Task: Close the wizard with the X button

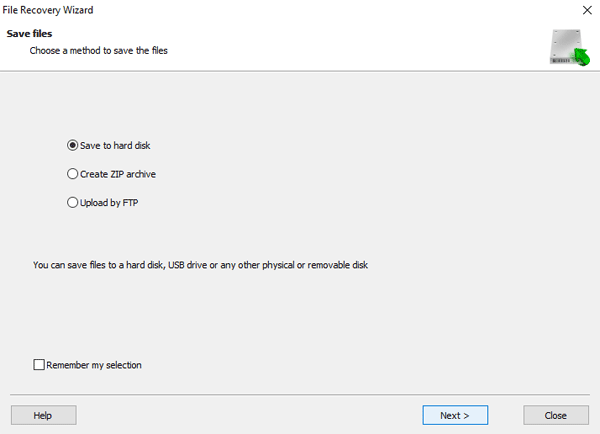Action: coord(587,10)
